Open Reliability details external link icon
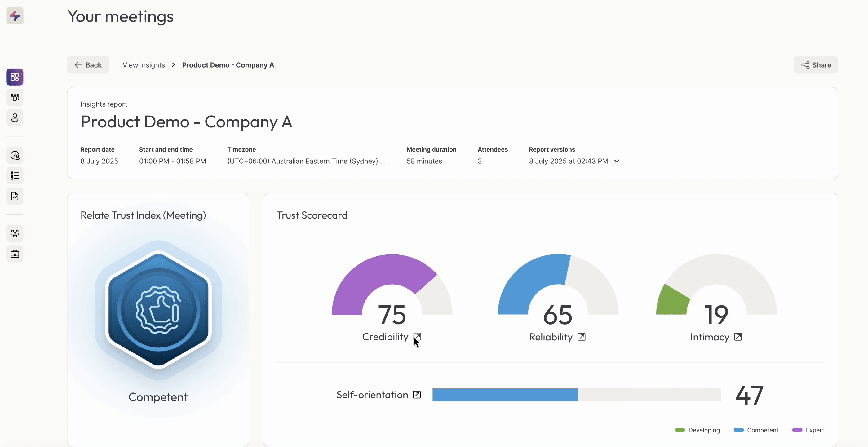The image size is (868, 447). pos(581,337)
